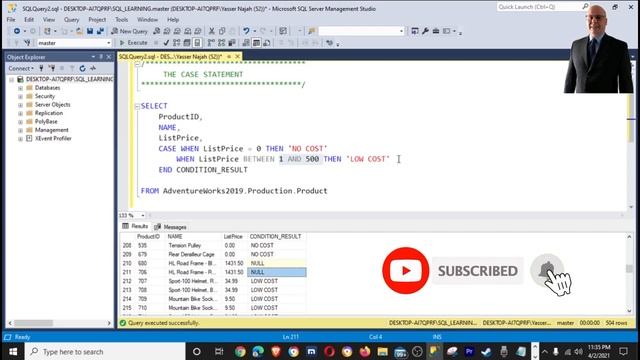Execute the current SQL query

(133, 42)
